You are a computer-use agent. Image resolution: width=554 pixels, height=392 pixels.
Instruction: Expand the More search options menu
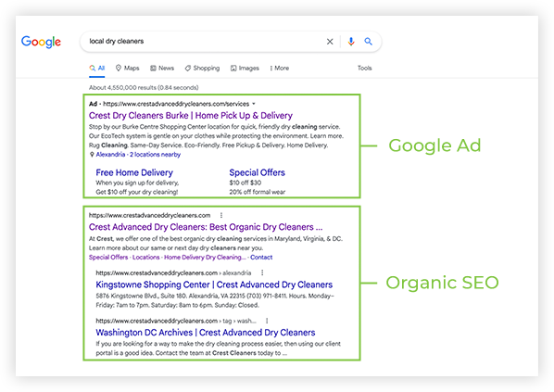(280, 69)
